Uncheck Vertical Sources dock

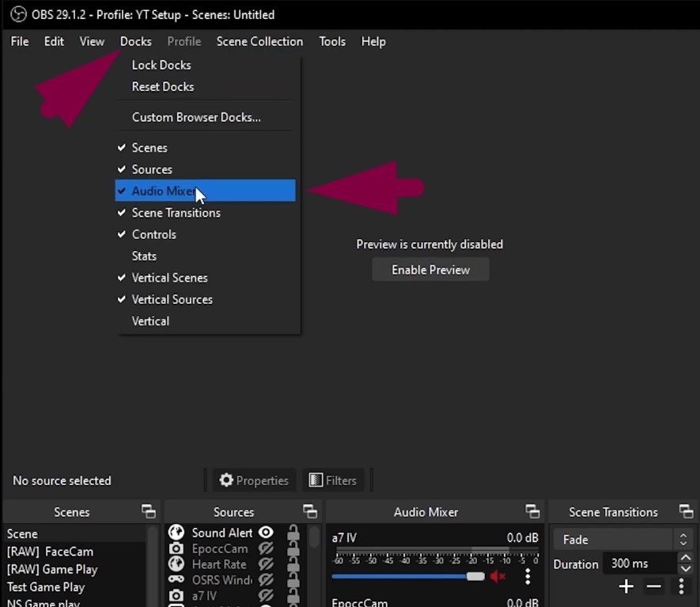click(x=206, y=299)
